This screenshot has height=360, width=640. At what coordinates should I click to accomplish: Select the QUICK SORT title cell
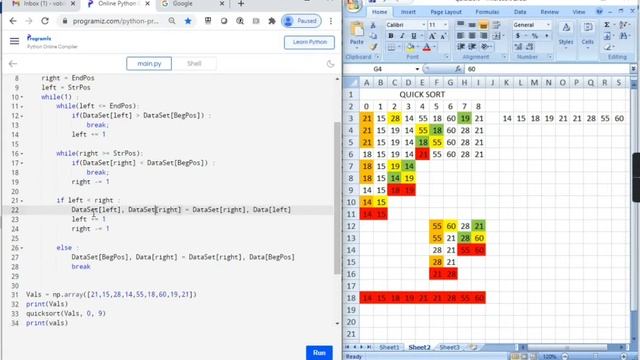[x=422, y=95]
